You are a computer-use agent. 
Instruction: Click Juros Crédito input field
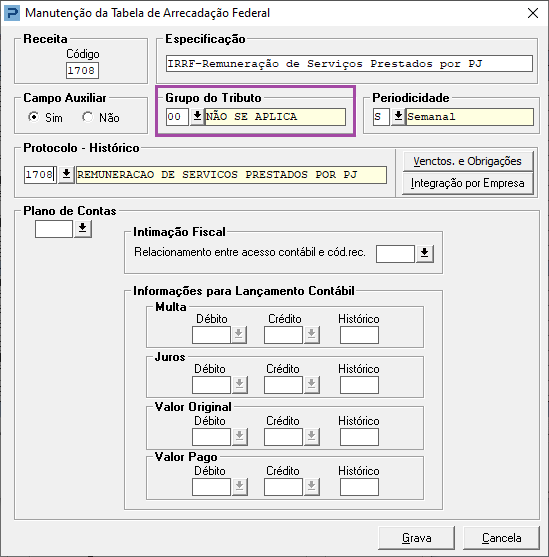coord(283,385)
